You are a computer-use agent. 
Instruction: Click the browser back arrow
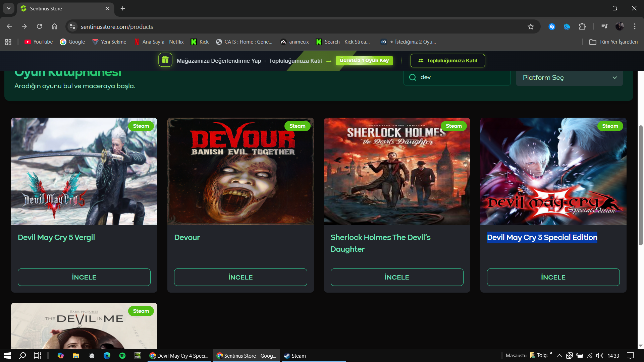click(x=9, y=26)
